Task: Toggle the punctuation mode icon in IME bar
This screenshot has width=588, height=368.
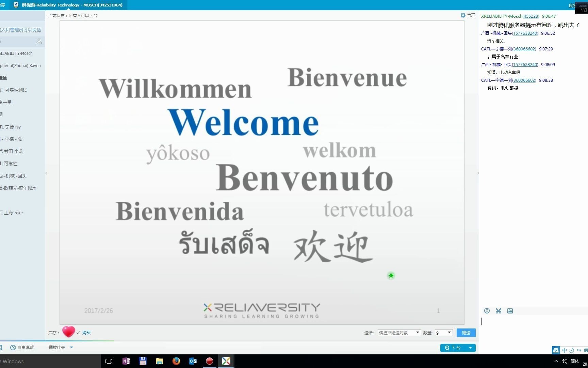Action: (578, 350)
